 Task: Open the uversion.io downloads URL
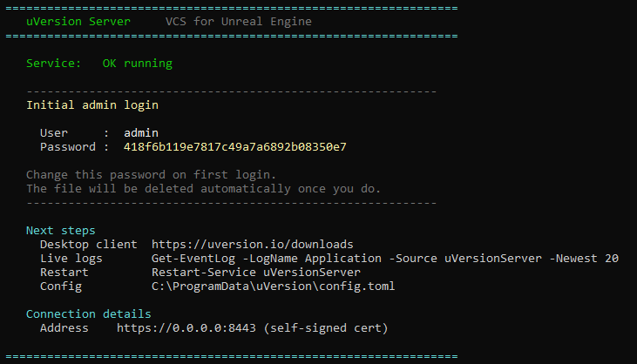pyautogui.click(x=253, y=245)
